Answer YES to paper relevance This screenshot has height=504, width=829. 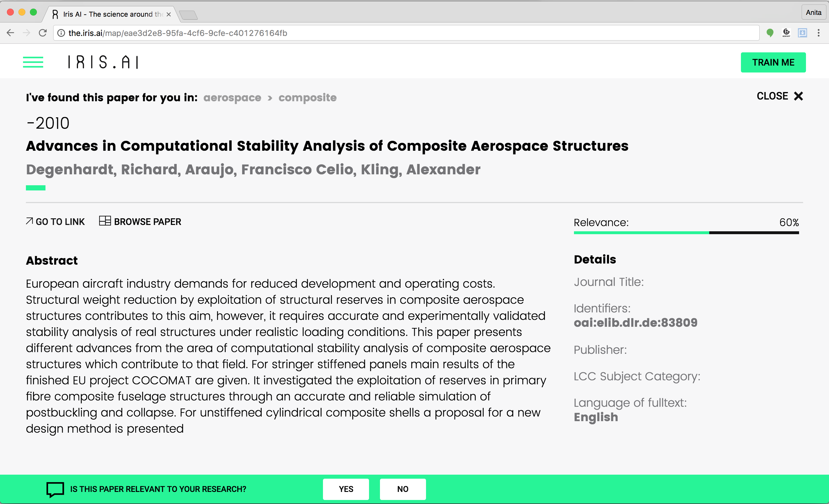(346, 489)
